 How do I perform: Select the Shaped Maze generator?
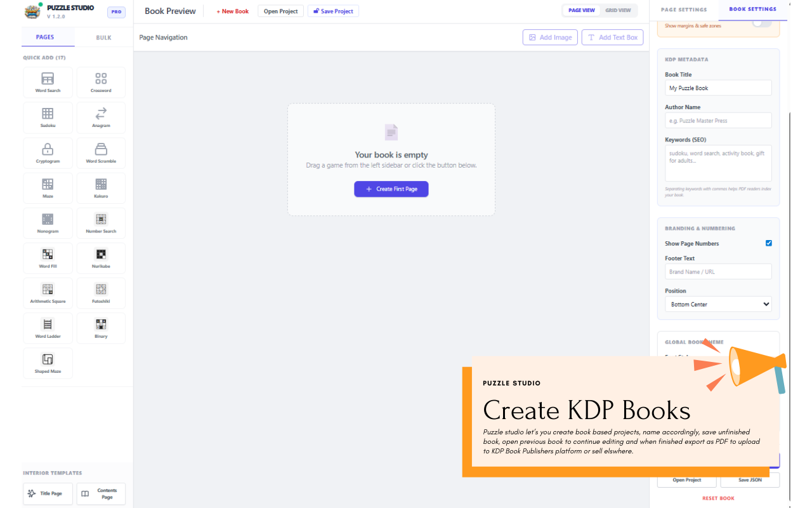[x=48, y=363]
